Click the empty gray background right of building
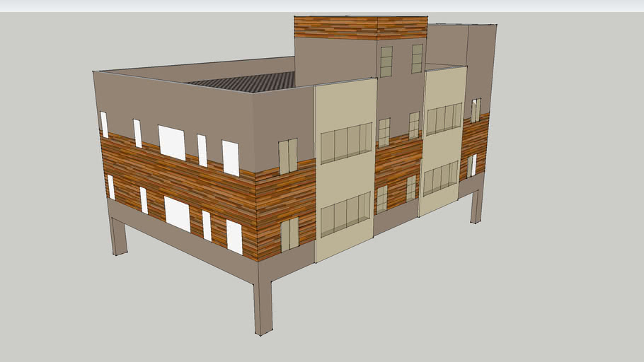644x362 pixels. 566,212
